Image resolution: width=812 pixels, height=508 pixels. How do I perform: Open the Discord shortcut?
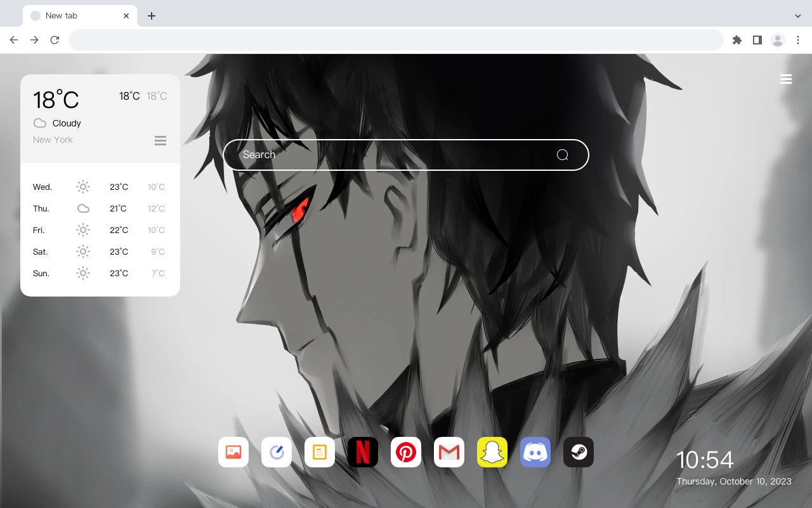point(535,452)
